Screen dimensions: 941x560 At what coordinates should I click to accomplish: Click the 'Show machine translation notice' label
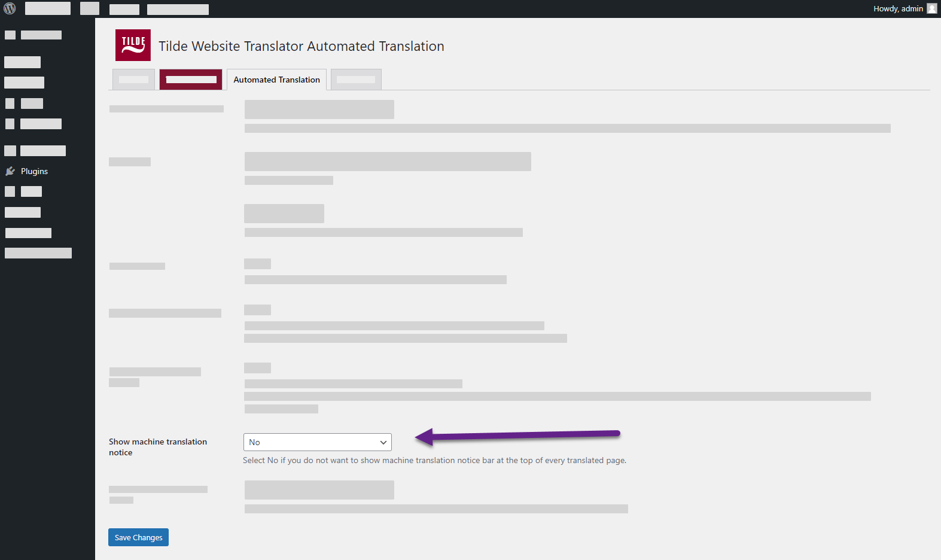click(x=158, y=447)
